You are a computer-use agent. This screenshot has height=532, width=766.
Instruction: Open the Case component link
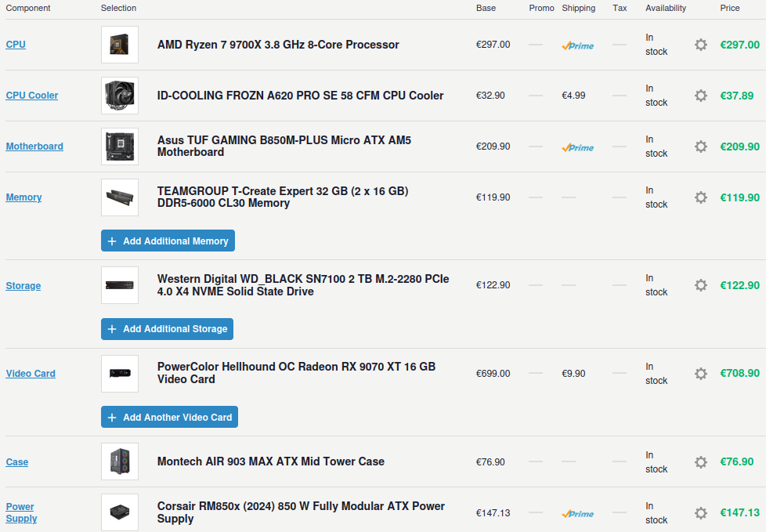click(x=17, y=462)
